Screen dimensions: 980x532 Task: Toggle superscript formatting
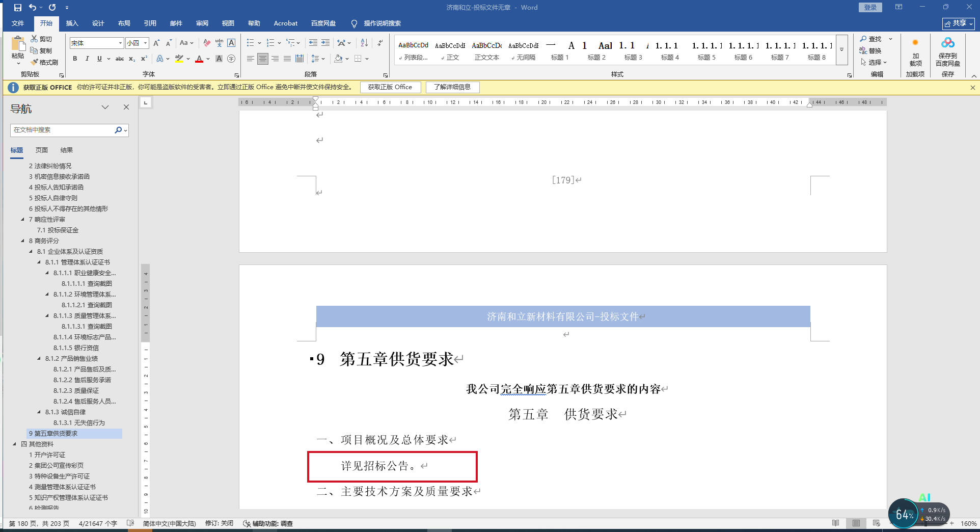[144, 59]
